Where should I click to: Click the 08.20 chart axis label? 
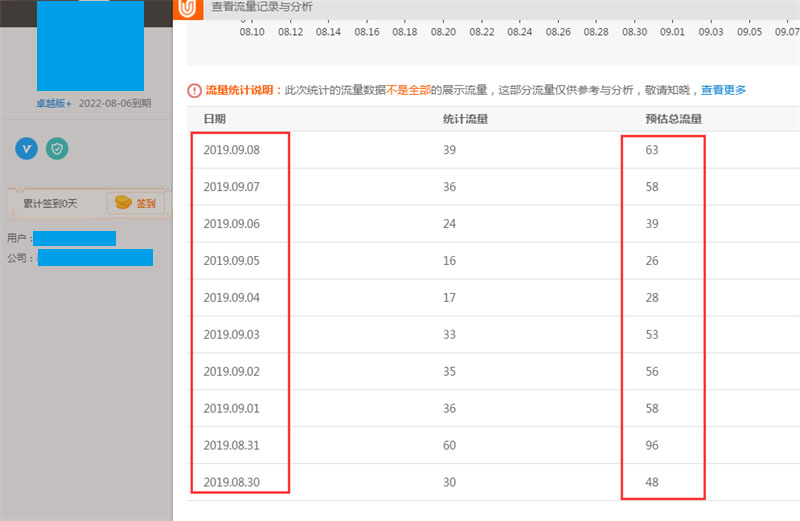[443, 32]
